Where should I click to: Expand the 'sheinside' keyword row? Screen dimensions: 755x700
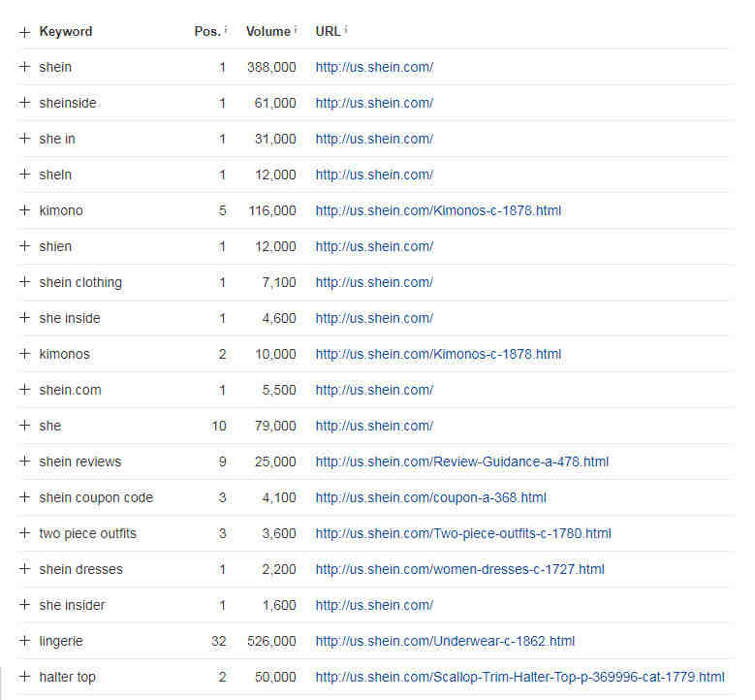point(24,103)
